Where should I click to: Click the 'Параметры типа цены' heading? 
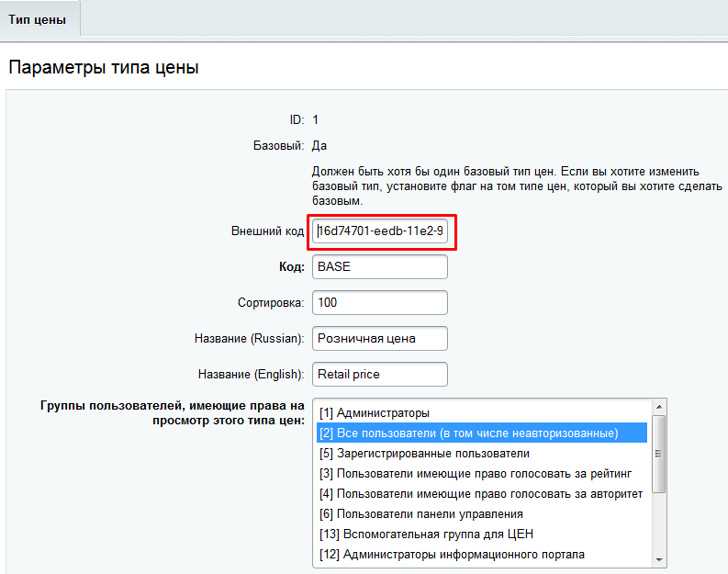[x=103, y=68]
